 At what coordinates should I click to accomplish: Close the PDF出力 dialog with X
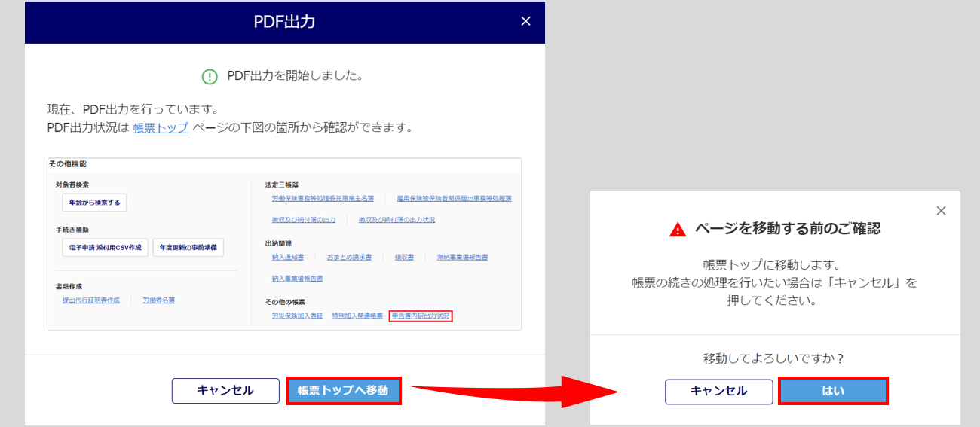click(526, 22)
